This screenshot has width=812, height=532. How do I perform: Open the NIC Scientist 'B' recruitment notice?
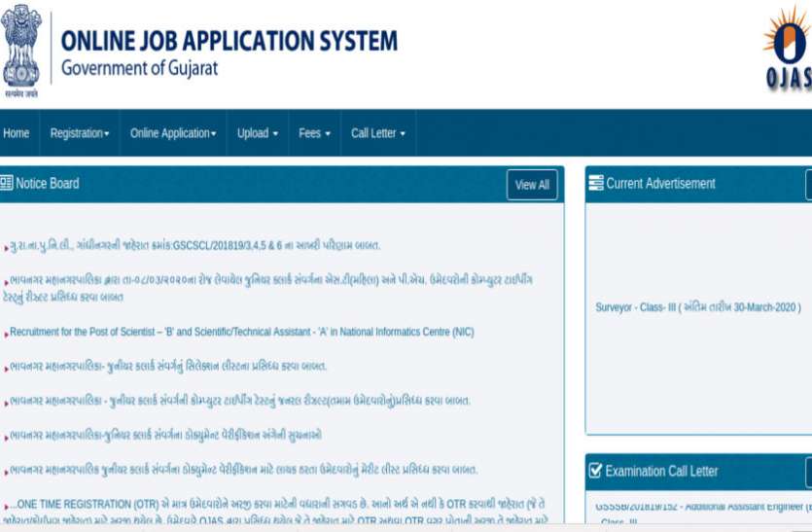[x=241, y=332]
